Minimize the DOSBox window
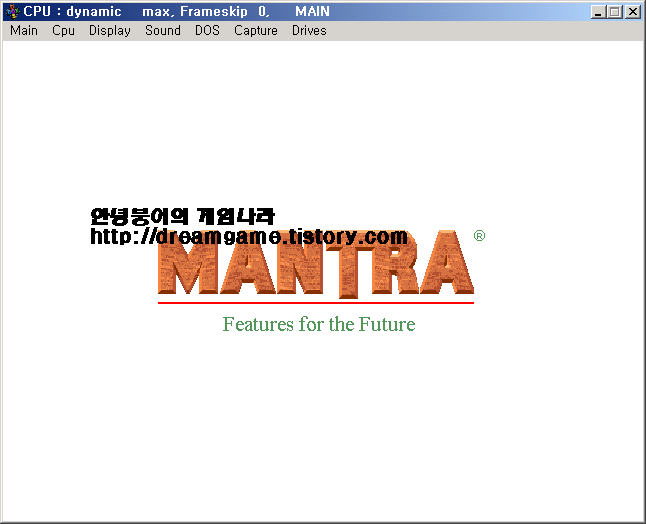The height and width of the screenshot is (524, 646). (x=598, y=12)
